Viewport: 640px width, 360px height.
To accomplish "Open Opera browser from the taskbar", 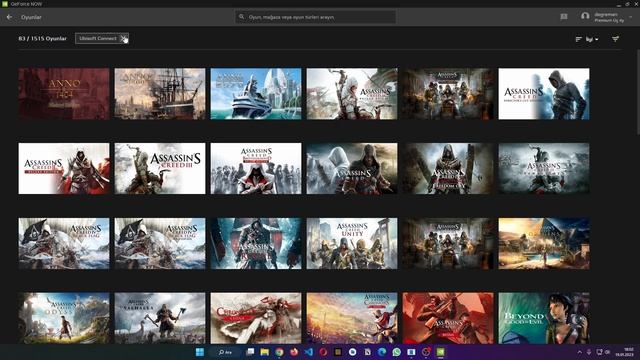I will pyautogui.click(x=323, y=352).
